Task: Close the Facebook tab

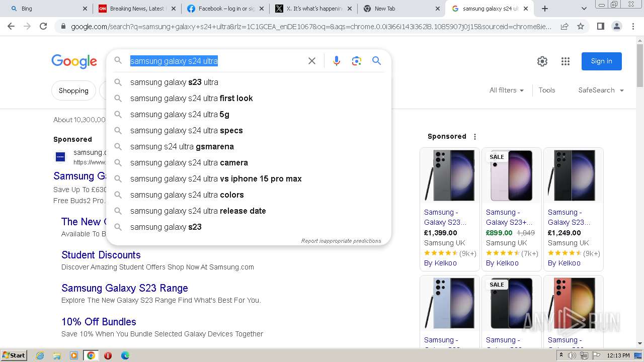Action: click(262, 9)
